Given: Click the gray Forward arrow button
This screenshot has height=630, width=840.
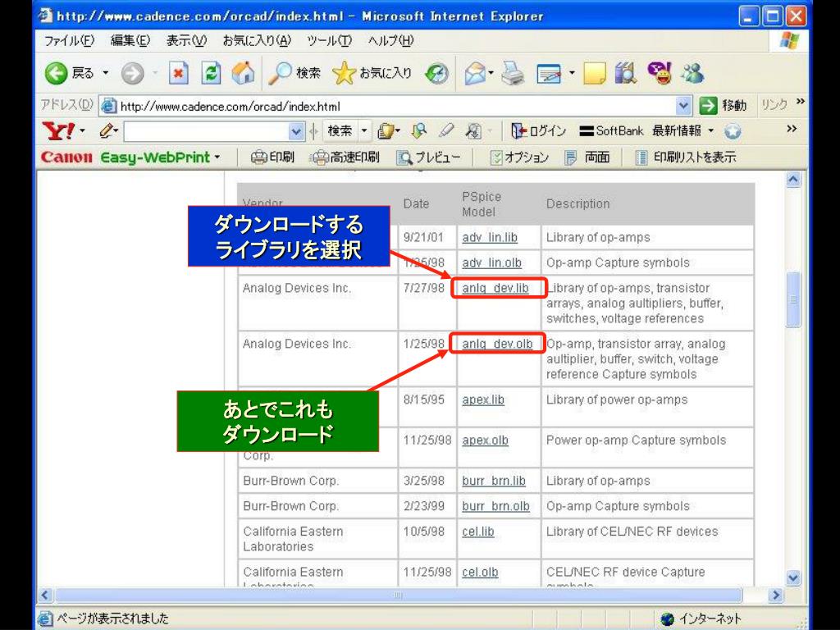Looking at the screenshot, I should (x=132, y=73).
